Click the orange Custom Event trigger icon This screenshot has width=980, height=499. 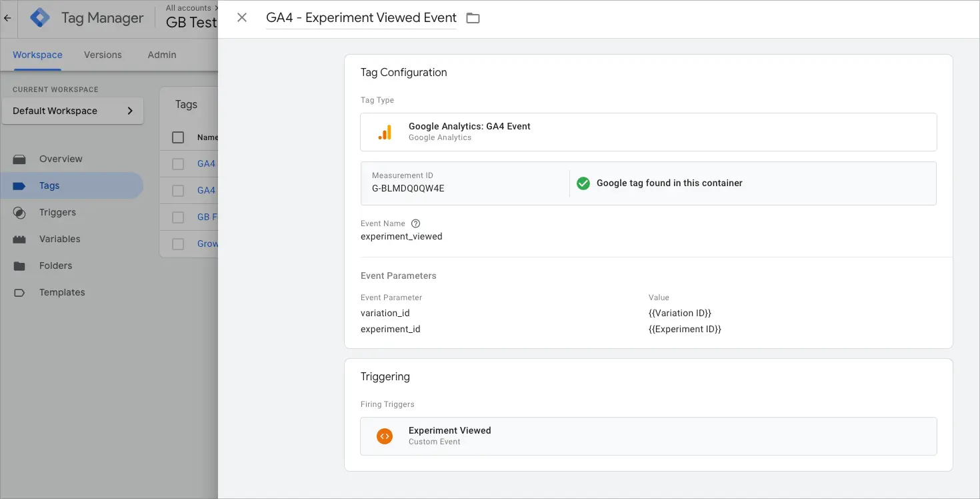pyautogui.click(x=385, y=436)
